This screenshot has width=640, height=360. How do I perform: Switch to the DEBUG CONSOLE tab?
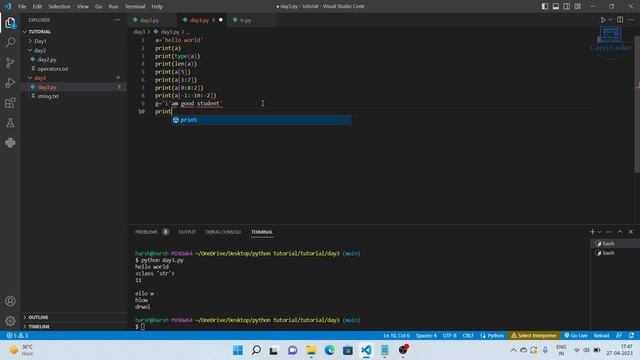[x=223, y=232]
